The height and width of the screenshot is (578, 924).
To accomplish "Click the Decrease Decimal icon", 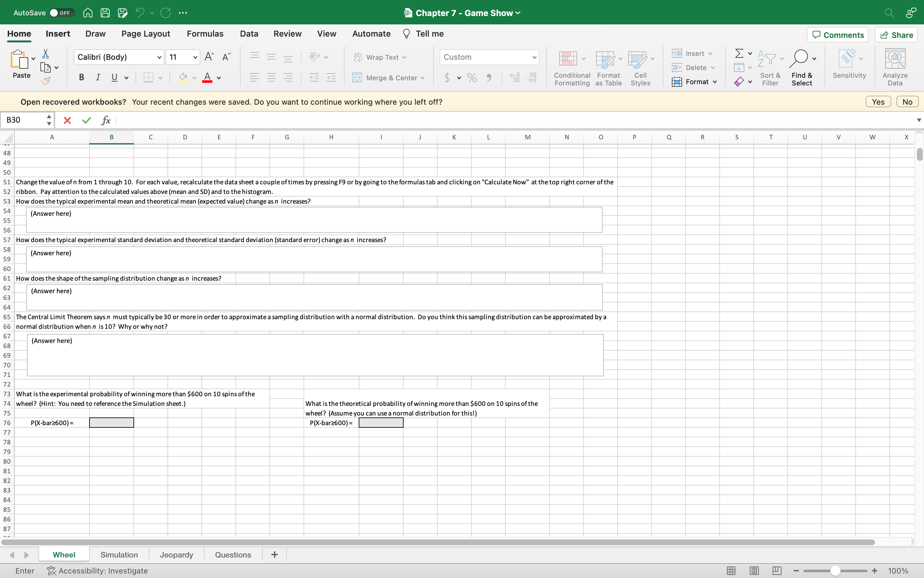I will [x=532, y=78].
